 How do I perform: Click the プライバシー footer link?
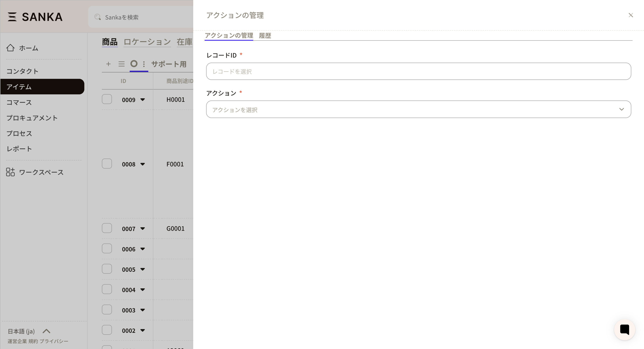54,341
